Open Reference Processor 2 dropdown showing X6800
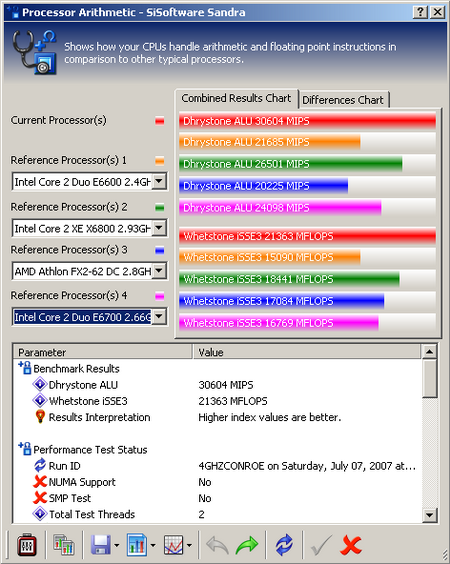Viewport: 450px width, 564px height. pos(159,228)
